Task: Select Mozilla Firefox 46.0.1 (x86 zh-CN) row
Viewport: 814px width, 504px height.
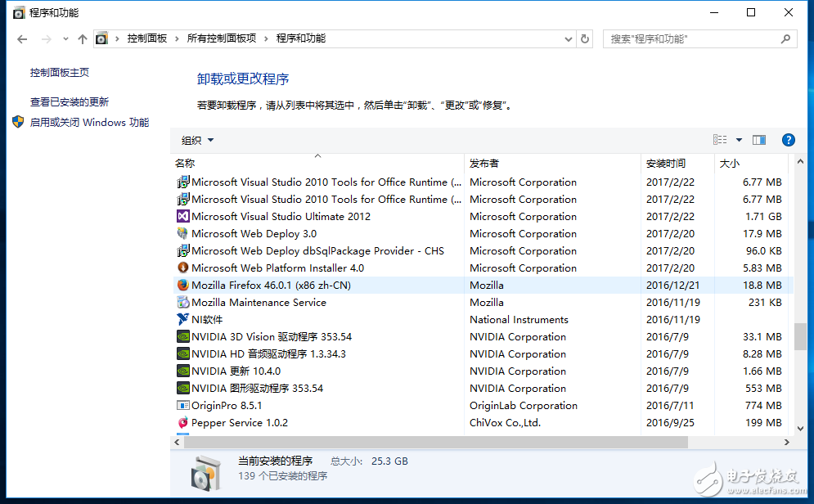Action: tap(483, 285)
